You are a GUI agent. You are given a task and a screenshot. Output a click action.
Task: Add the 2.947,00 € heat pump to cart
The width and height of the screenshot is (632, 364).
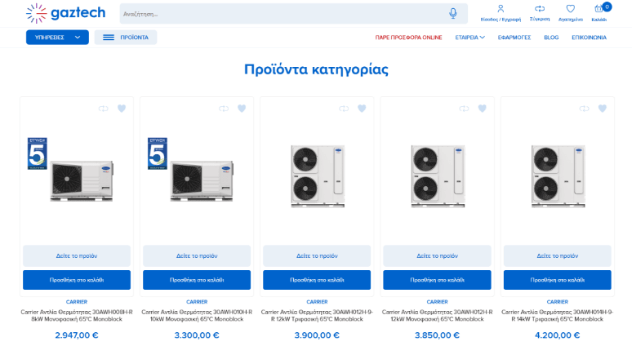click(77, 280)
